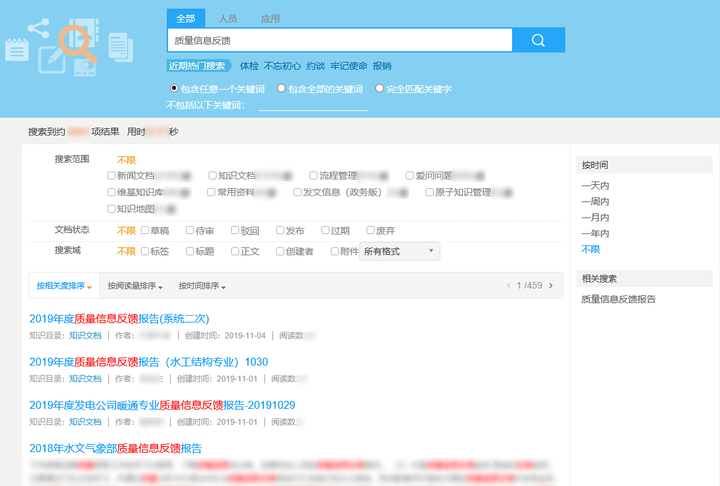The image size is (720, 486).
Task: Filter by 一周内 time range
Action: pyautogui.click(x=595, y=202)
